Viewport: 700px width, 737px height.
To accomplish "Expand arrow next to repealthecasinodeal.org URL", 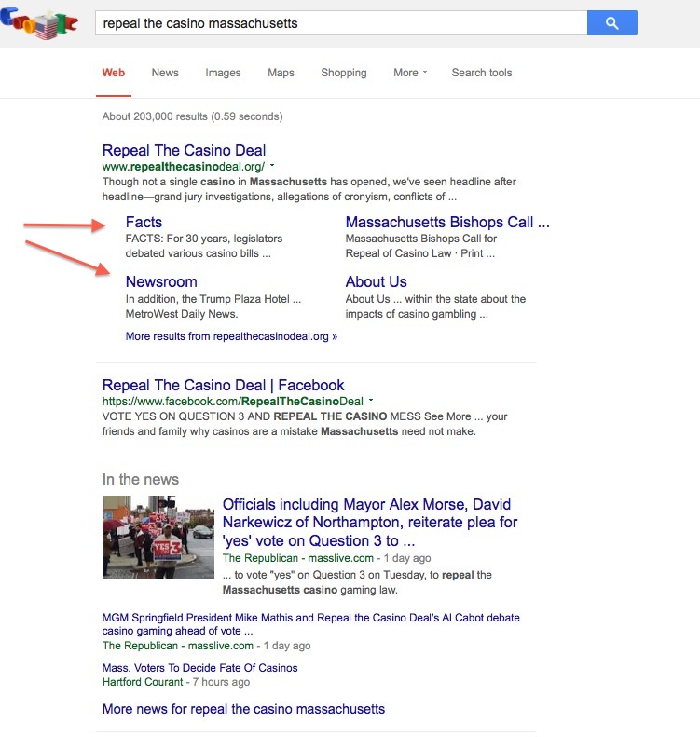I will coord(272,166).
